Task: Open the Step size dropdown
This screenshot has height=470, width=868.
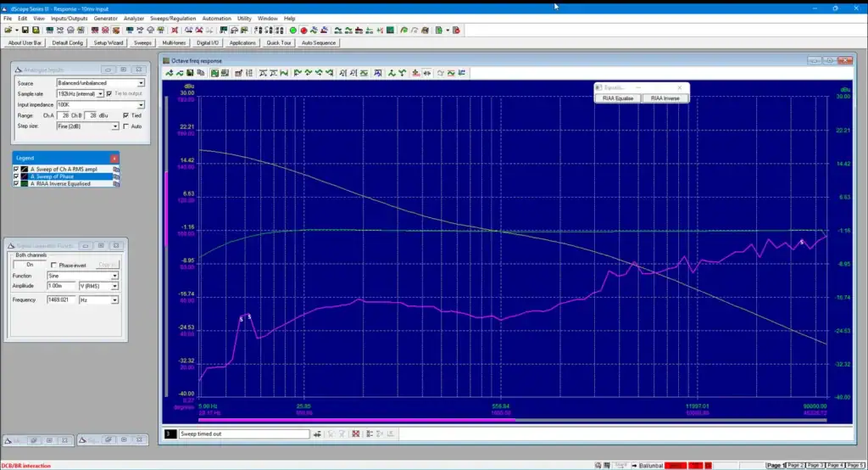Action: (114, 126)
